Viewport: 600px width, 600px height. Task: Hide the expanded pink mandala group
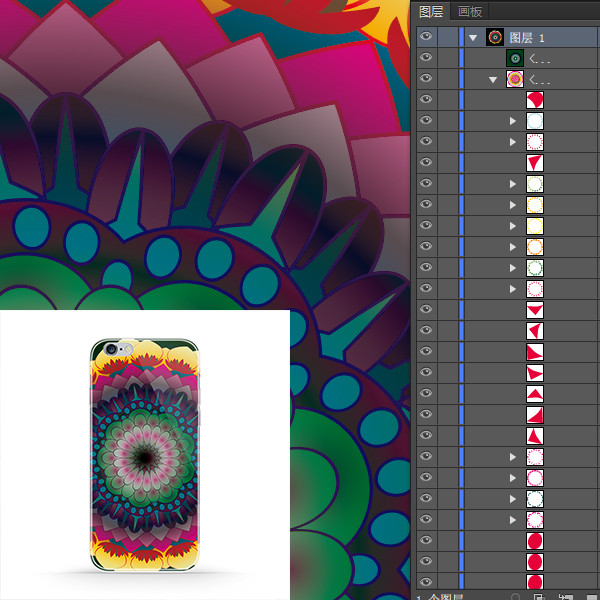click(426, 78)
